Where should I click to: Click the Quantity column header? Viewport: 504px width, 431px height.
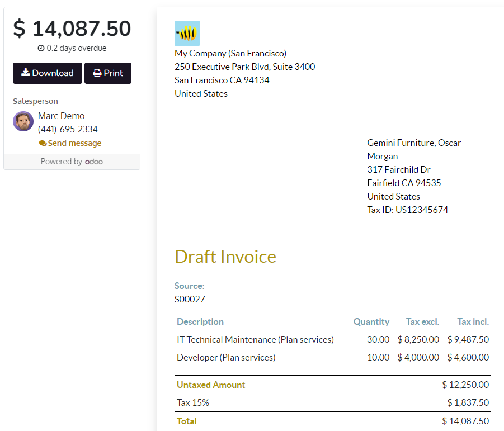click(371, 321)
